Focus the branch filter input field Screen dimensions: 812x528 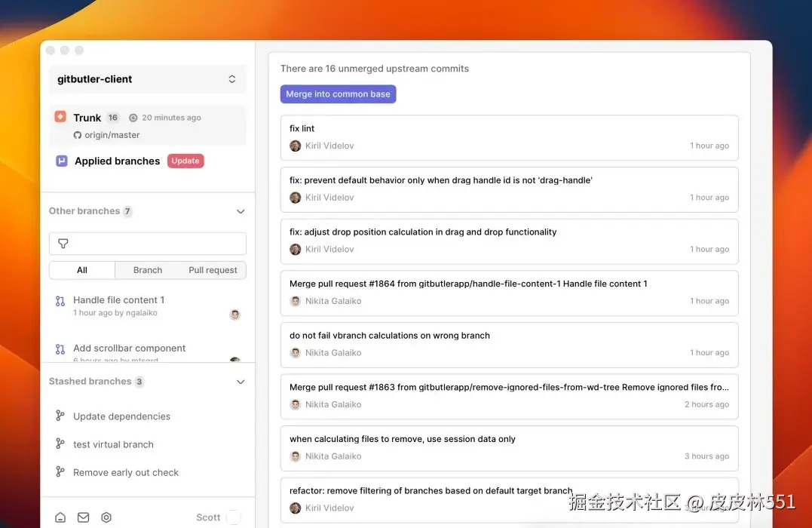pos(148,244)
